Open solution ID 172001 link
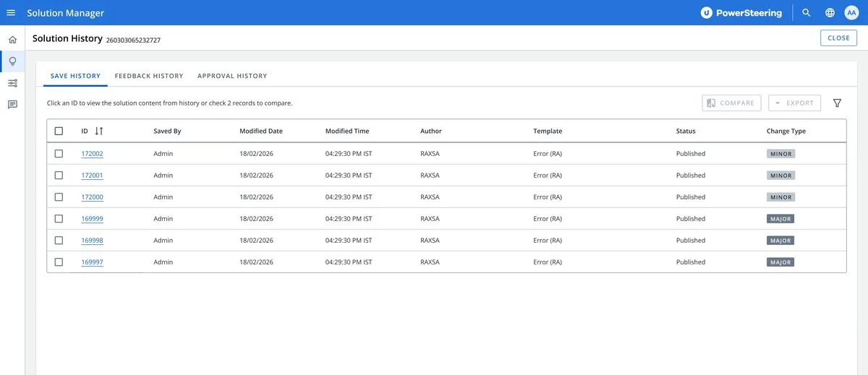This screenshot has height=375, width=868. pos(92,176)
